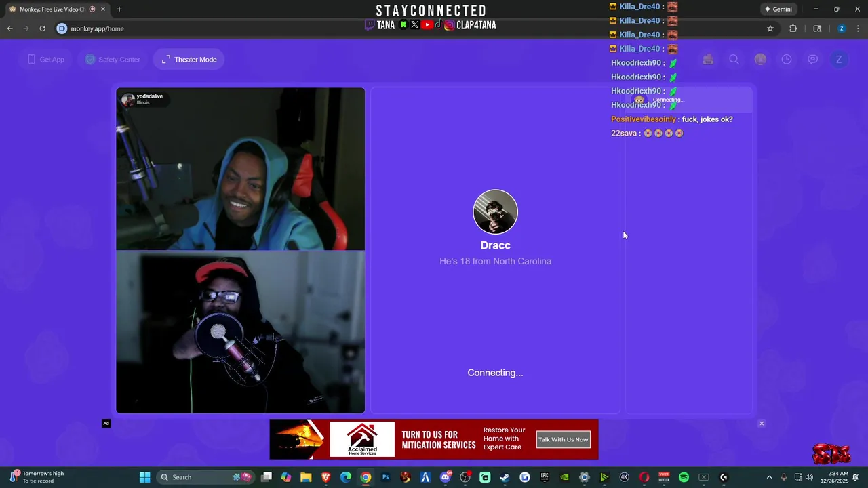Close the Monkey browser tab
The image size is (868, 488).
tap(103, 9)
